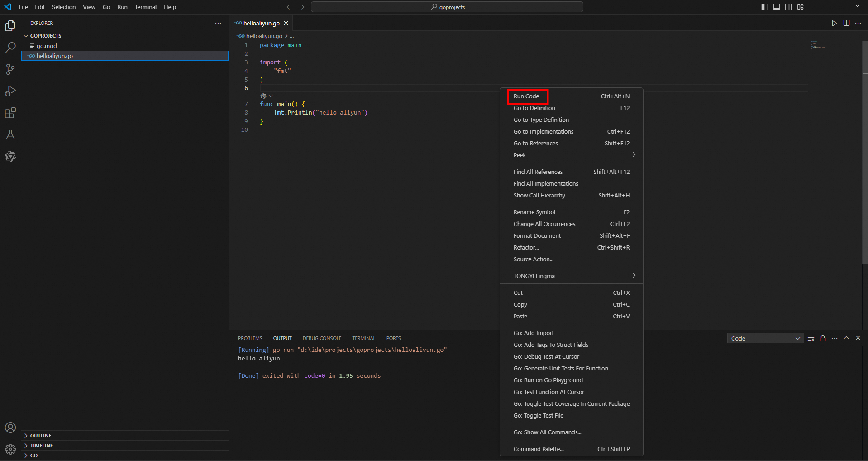
Task: Click the goprojects command center search box
Action: 447,7
